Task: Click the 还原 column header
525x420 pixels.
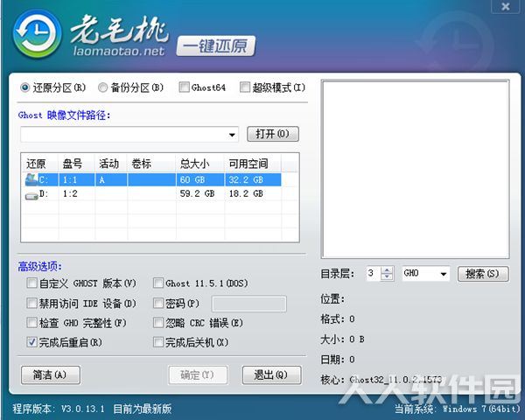Action: pyautogui.click(x=40, y=164)
